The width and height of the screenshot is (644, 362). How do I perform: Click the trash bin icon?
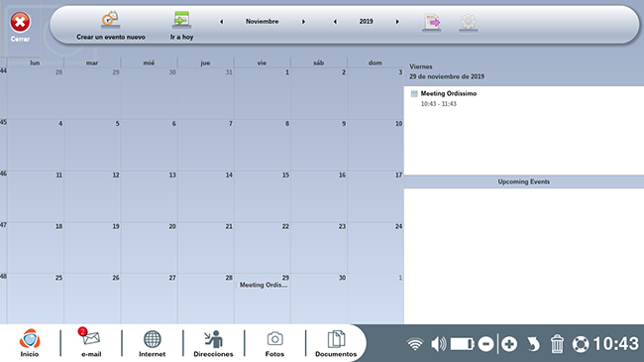click(557, 344)
